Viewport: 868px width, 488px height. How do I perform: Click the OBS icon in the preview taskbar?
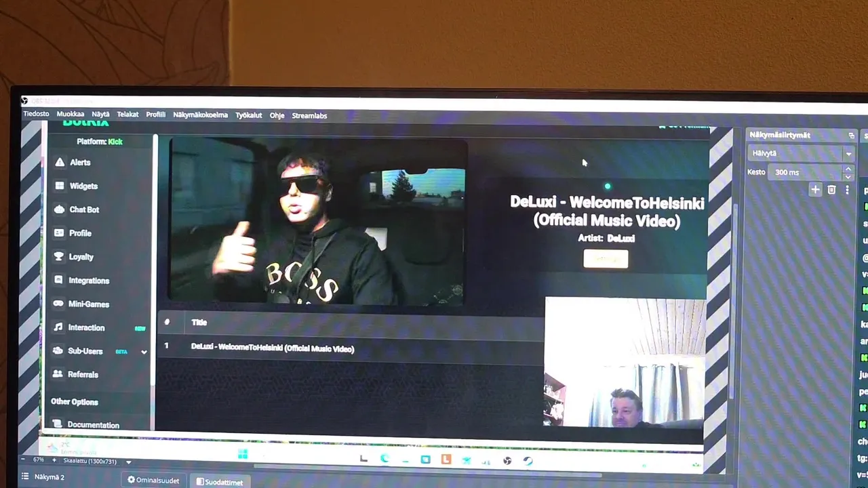click(x=507, y=460)
